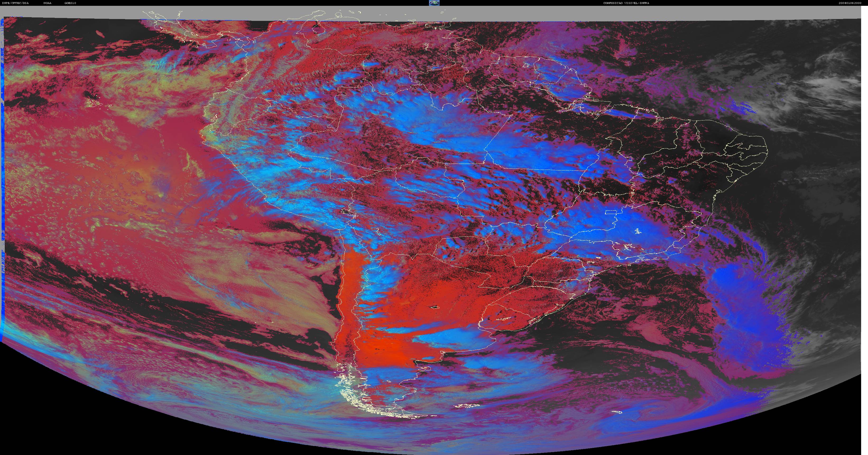
Task: Click the Mar Chiquita lake in Argentina
Action: tap(435, 307)
